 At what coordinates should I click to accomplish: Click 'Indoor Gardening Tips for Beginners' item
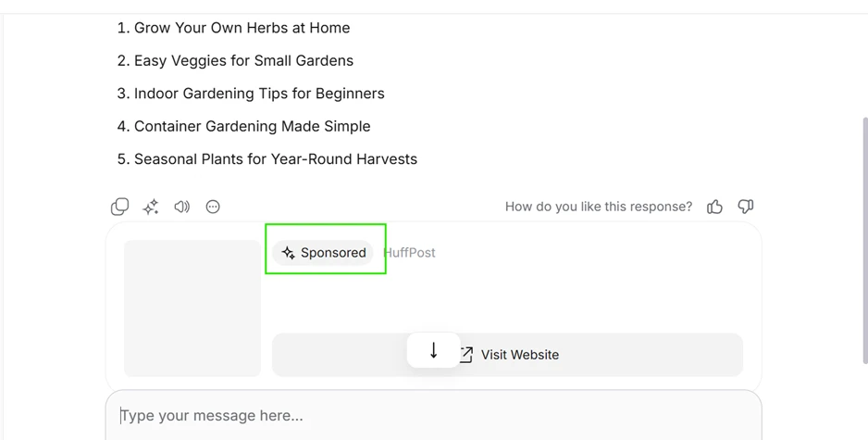[x=259, y=94]
